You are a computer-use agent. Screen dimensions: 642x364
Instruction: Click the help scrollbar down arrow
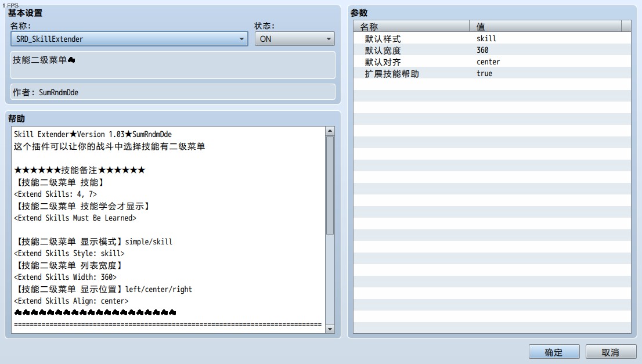330,329
